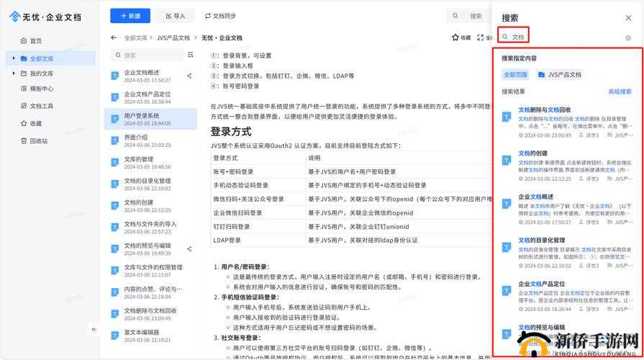Click the 无忧·企业文档 logo

click(x=45, y=17)
